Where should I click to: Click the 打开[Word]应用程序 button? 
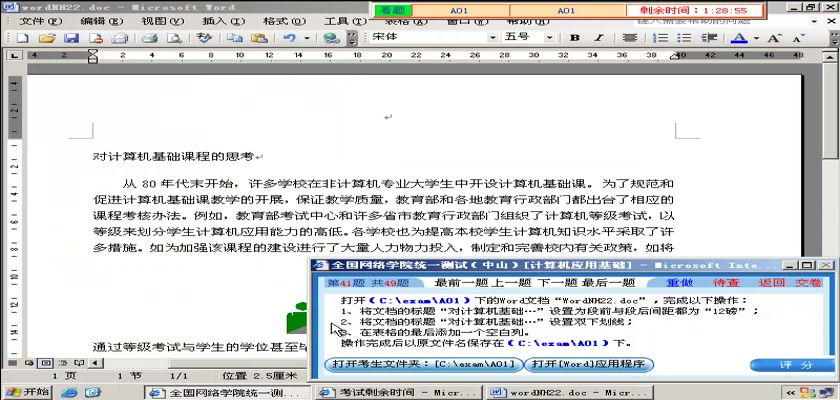589,365
